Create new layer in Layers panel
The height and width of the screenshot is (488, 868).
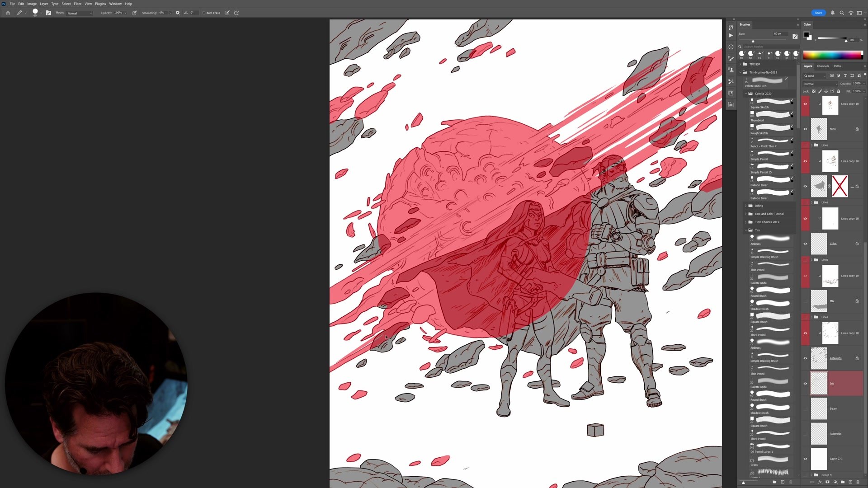point(850,482)
